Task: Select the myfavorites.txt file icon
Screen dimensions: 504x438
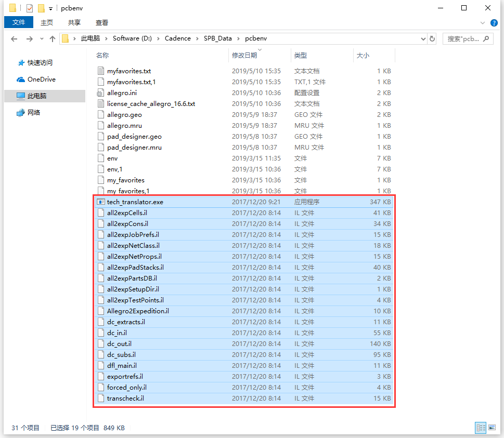Action: (101, 71)
